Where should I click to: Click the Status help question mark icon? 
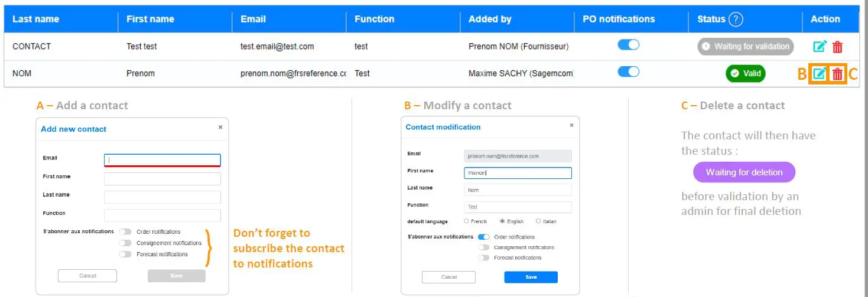(x=736, y=19)
